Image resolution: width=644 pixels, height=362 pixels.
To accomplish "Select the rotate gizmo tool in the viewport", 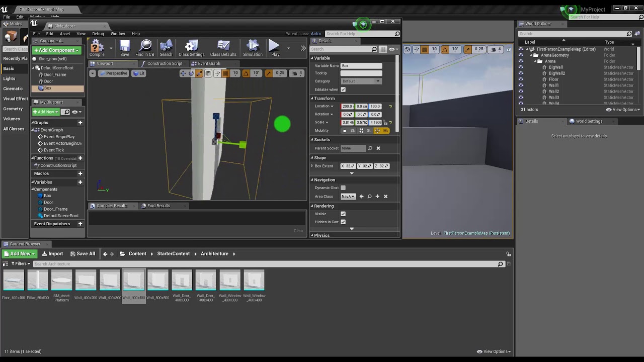I will tap(191, 73).
